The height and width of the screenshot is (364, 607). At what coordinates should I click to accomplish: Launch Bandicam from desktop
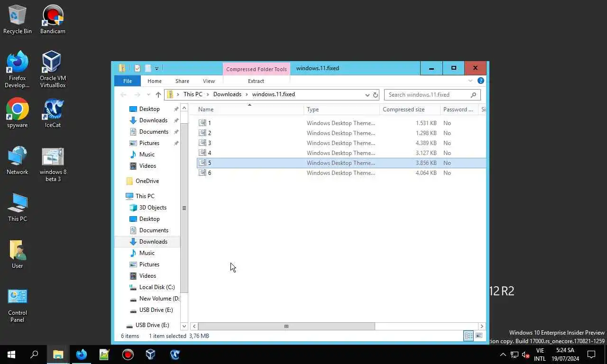click(53, 19)
